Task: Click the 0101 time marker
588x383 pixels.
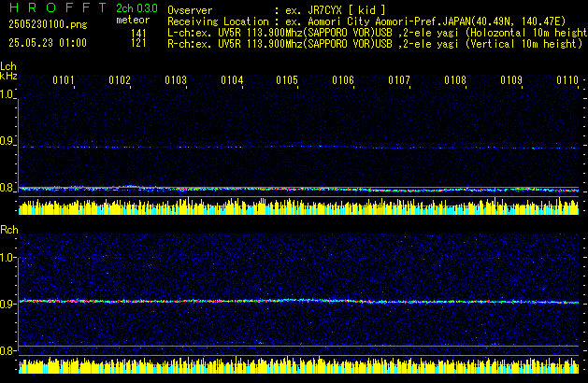Action: (x=64, y=80)
